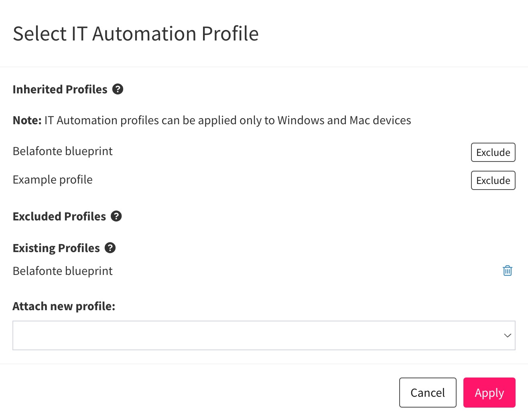This screenshot has height=420, width=528.
Task: Delete Belafonte blueprint using the trash icon
Action: (x=507, y=271)
